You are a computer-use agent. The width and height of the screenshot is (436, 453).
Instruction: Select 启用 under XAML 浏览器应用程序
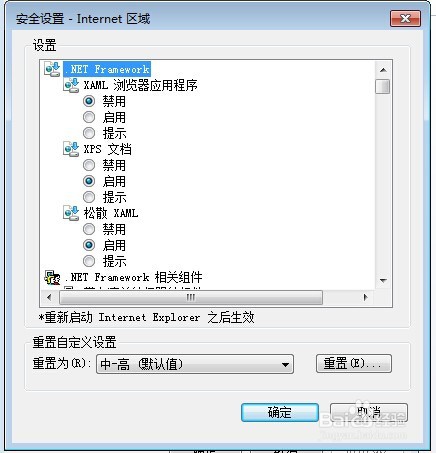click(89, 117)
